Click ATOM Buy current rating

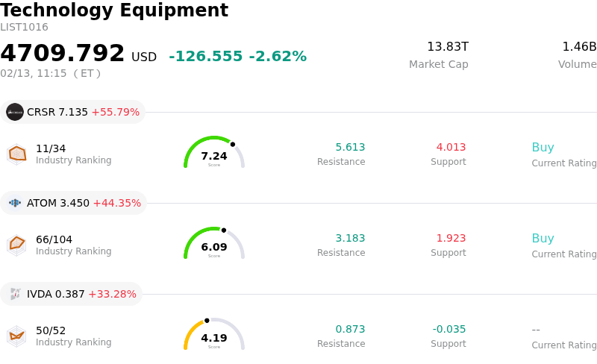click(543, 239)
